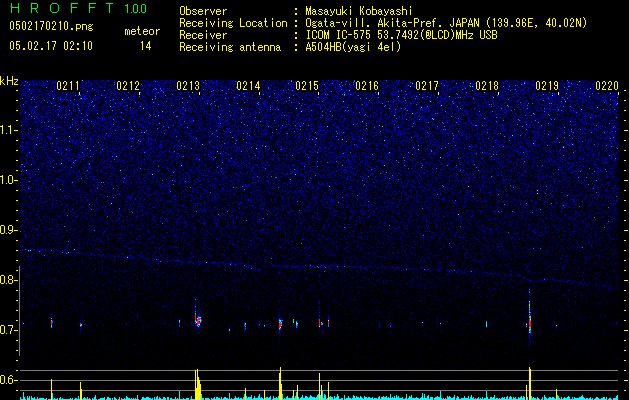Click the strong meteor echo near 0213
The image size is (629, 400).
197,320
